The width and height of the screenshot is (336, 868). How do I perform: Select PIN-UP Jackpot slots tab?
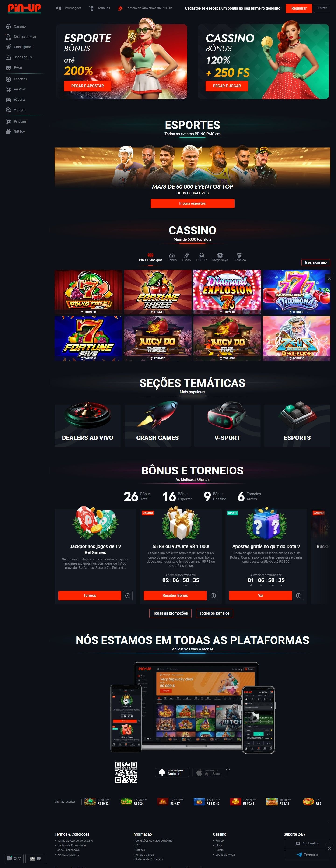(150, 257)
